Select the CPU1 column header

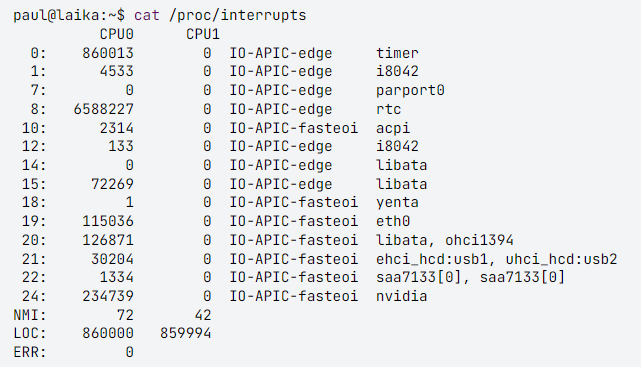203,34
